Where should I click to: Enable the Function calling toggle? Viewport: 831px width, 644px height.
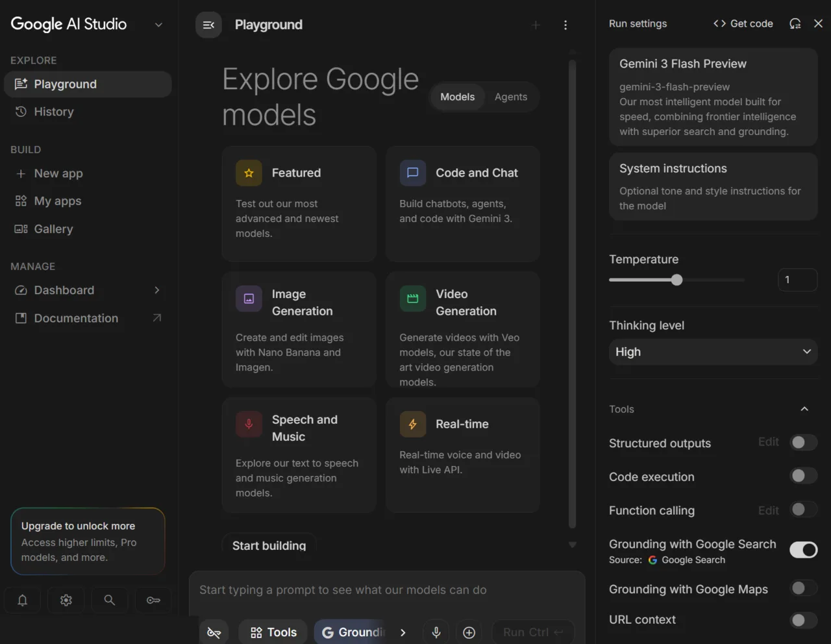[803, 510]
